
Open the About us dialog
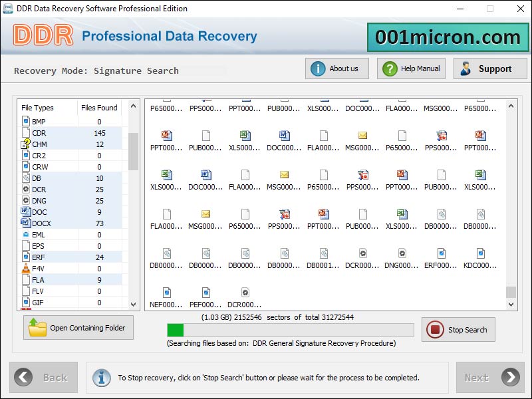click(x=336, y=68)
